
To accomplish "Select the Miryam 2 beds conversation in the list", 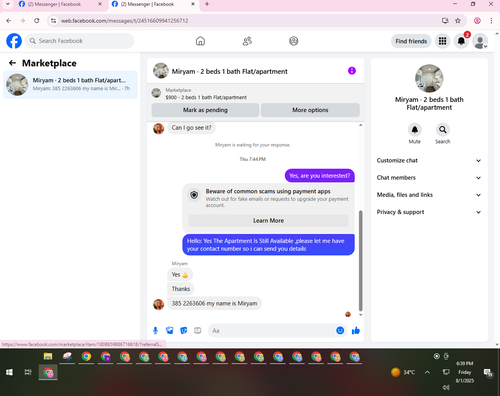I will (x=70, y=85).
